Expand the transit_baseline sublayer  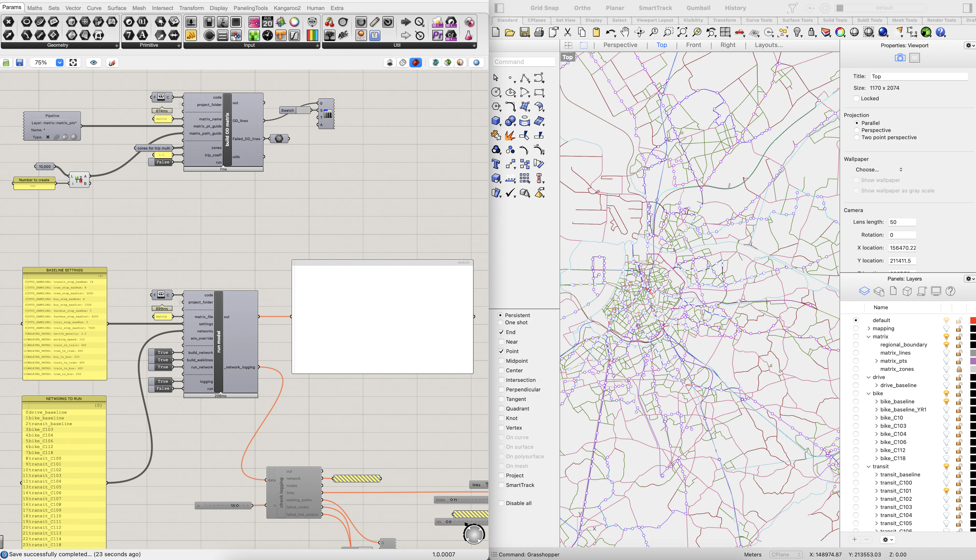click(876, 474)
